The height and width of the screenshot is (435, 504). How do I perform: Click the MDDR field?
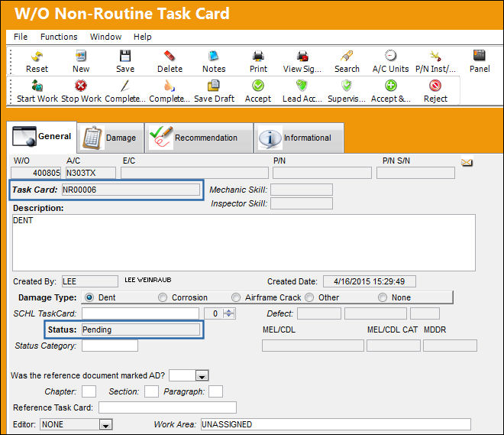[x=450, y=346]
